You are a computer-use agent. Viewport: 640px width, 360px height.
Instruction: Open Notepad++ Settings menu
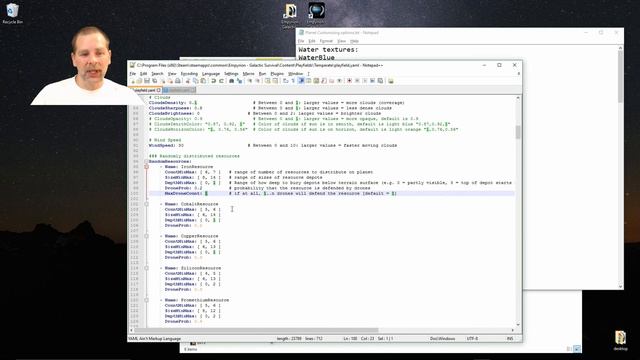pyautogui.click(x=231, y=74)
